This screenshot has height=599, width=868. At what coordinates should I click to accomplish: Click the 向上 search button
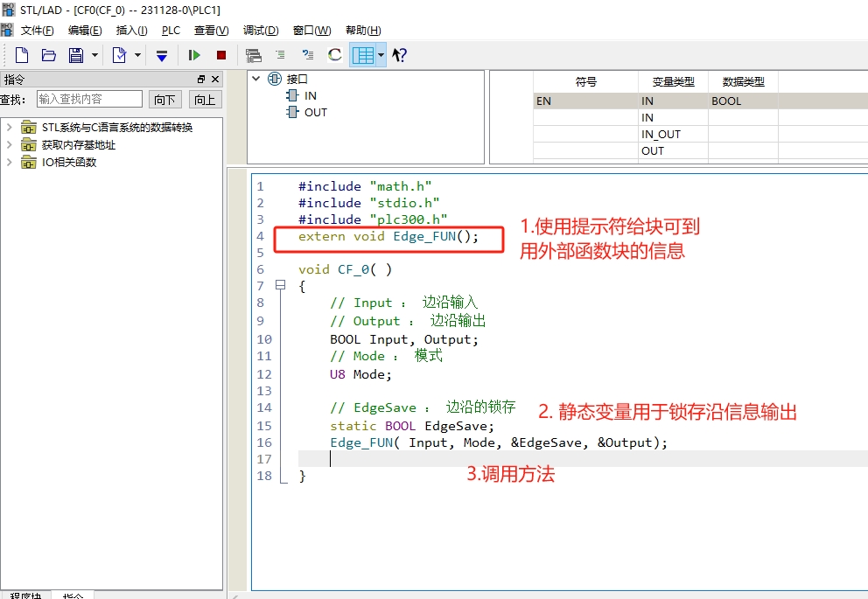205,100
